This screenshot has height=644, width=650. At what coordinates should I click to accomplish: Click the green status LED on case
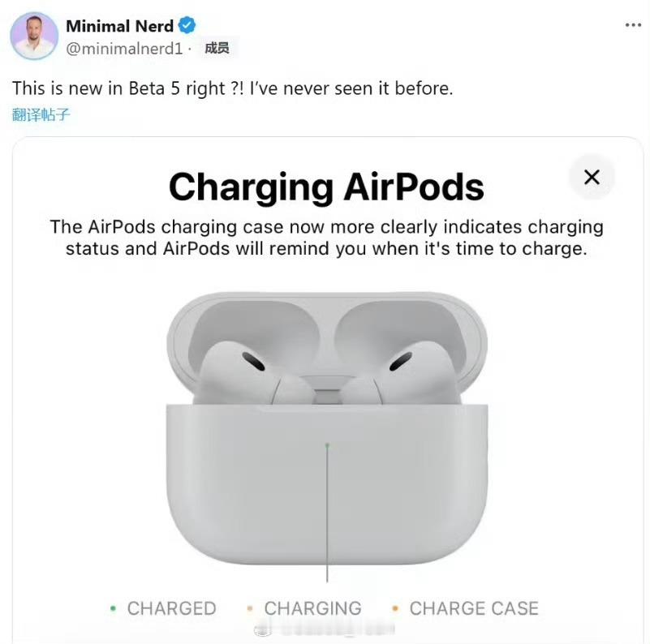(327, 445)
